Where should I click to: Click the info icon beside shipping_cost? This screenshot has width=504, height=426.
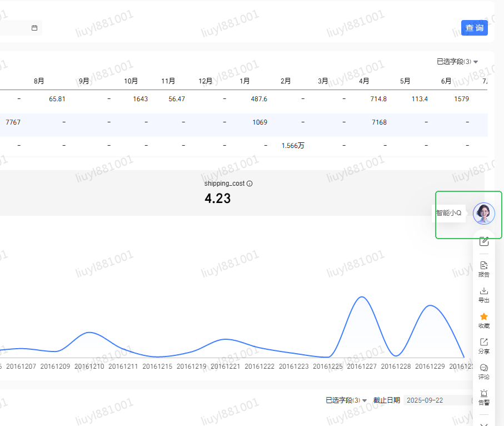tap(249, 184)
